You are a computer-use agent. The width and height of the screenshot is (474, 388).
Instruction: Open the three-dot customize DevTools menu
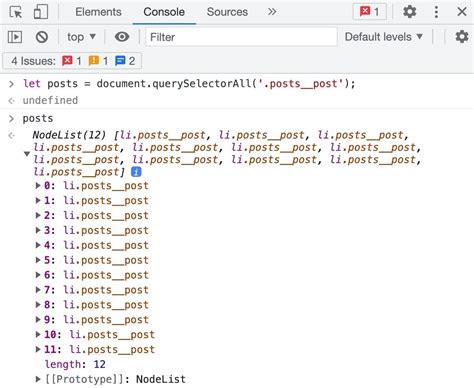436,12
